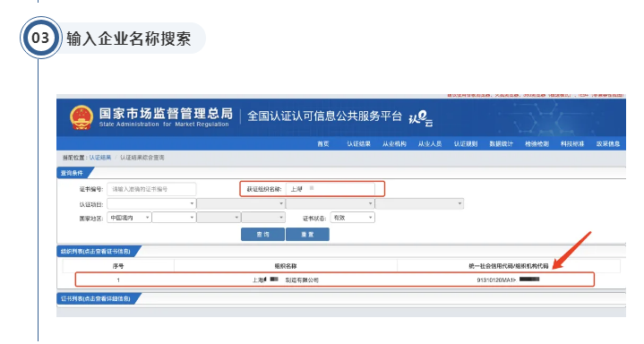The image size is (644, 344).
Task: Open the 政策信息 nav item
Action: [x=608, y=144]
